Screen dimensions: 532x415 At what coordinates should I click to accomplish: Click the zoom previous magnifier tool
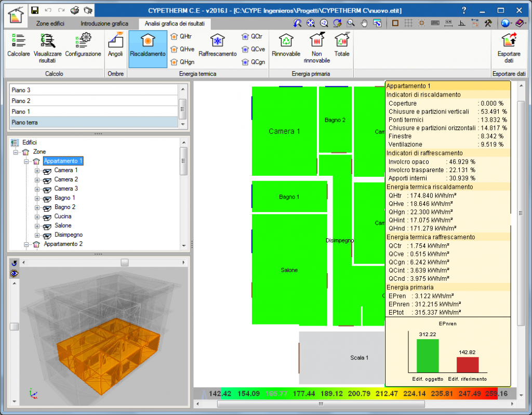[298, 23]
